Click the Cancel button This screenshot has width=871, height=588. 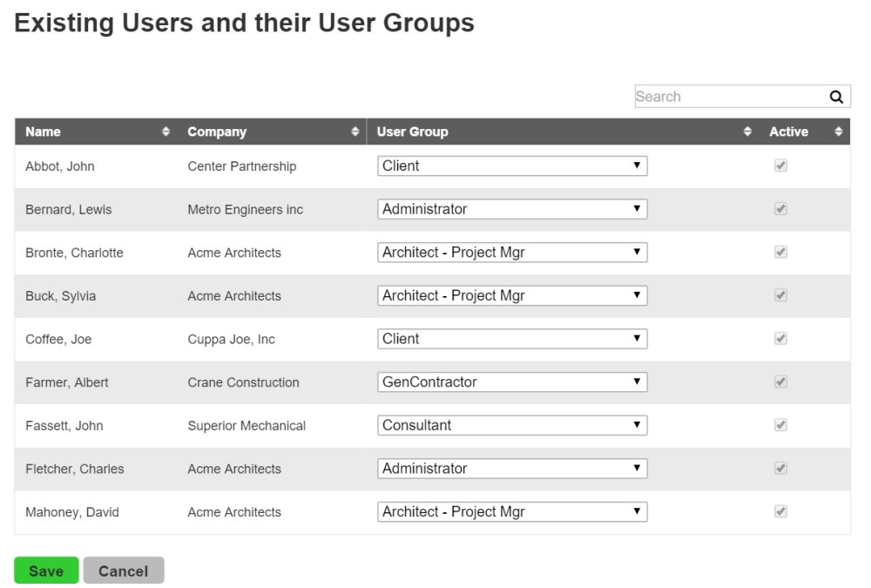[124, 571]
